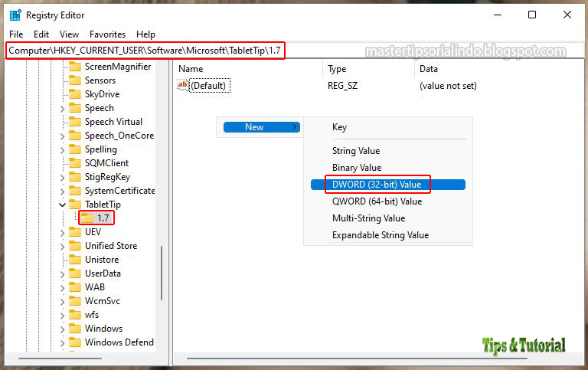Open the View menu
This screenshot has height=370, width=588.
point(69,34)
